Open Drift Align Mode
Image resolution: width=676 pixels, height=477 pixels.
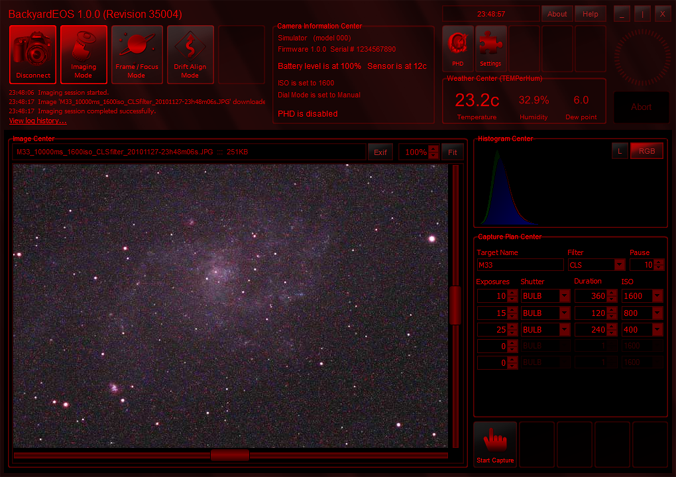click(x=189, y=54)
